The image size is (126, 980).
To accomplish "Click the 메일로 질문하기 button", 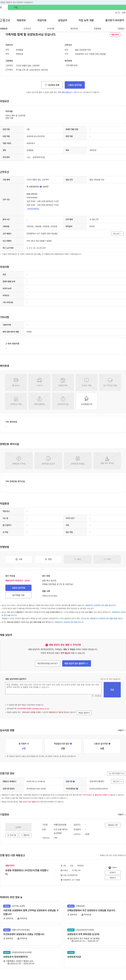I will [84, 713].
